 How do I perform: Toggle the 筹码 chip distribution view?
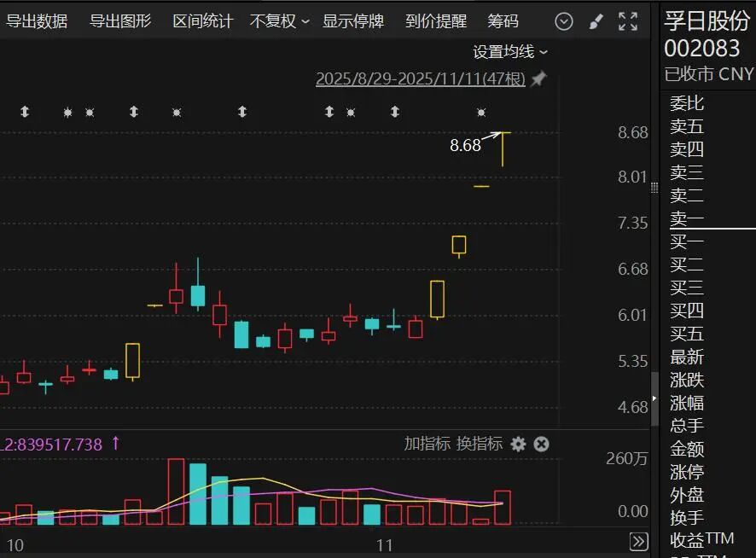tap(503, 21)
